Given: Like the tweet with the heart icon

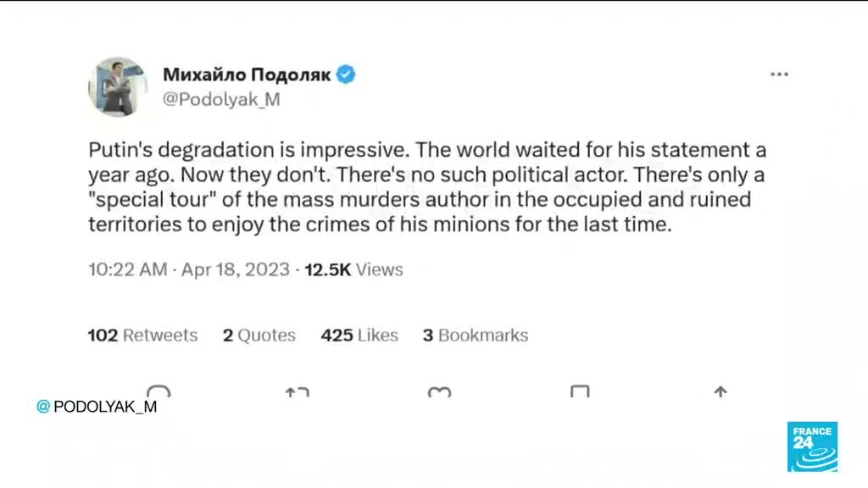Looking at the screenshot, I should [x=439, y=392].
